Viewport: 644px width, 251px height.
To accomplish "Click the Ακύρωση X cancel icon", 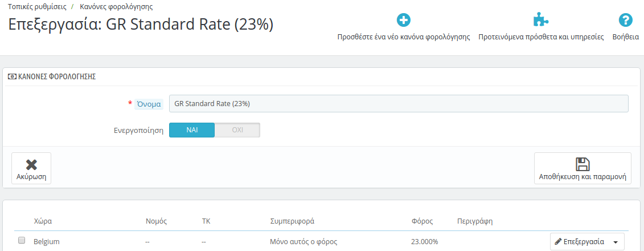I will [x=31, y=164].
